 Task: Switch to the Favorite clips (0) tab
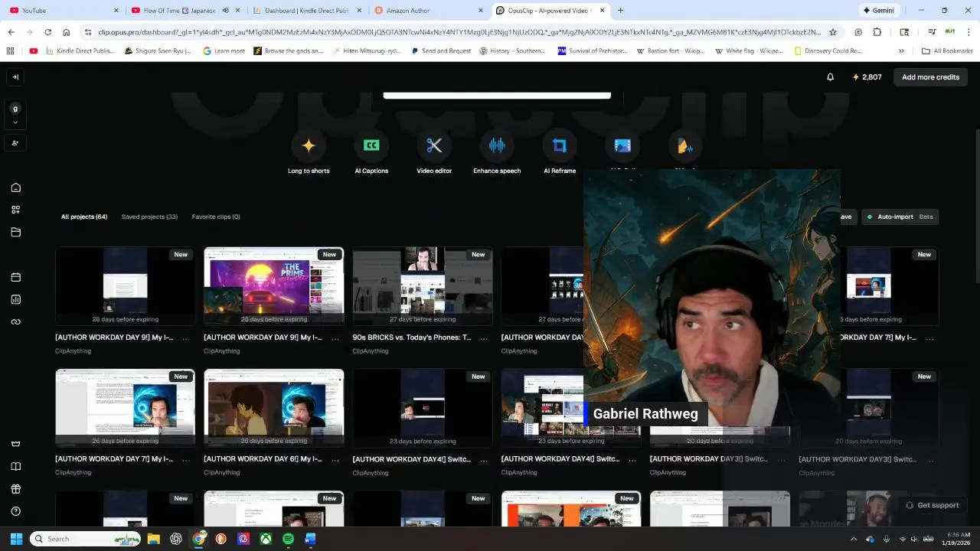pyautogui.click(x=216, y=217)
